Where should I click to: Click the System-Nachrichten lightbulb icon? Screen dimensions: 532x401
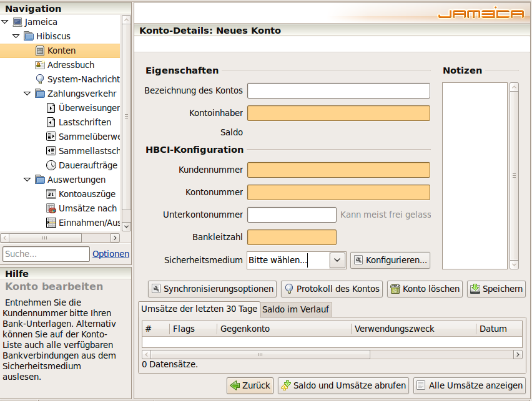coord(40,79)
